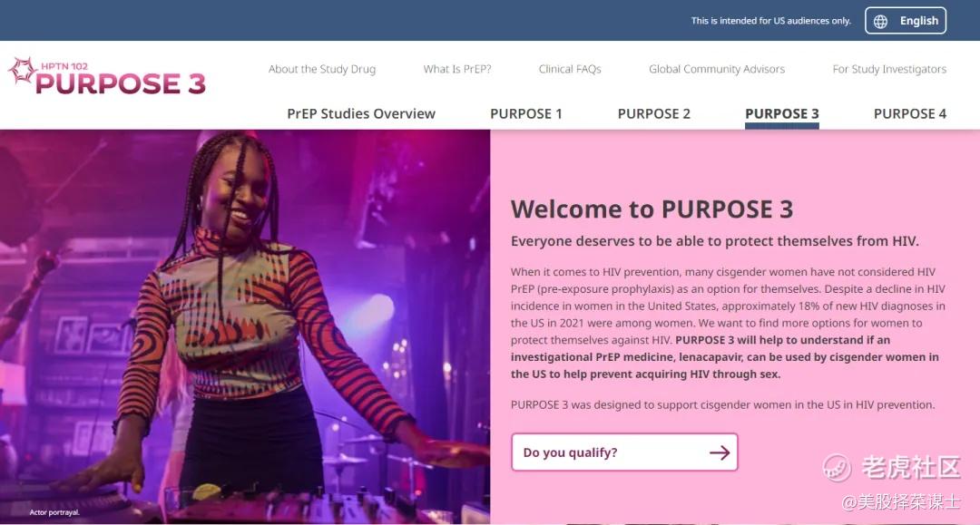The width and height of the screenshot is (980, 525).
Task: Click the PURPOSE 3 site logo text
Action: pyautogui.click(x=120, y=83)
